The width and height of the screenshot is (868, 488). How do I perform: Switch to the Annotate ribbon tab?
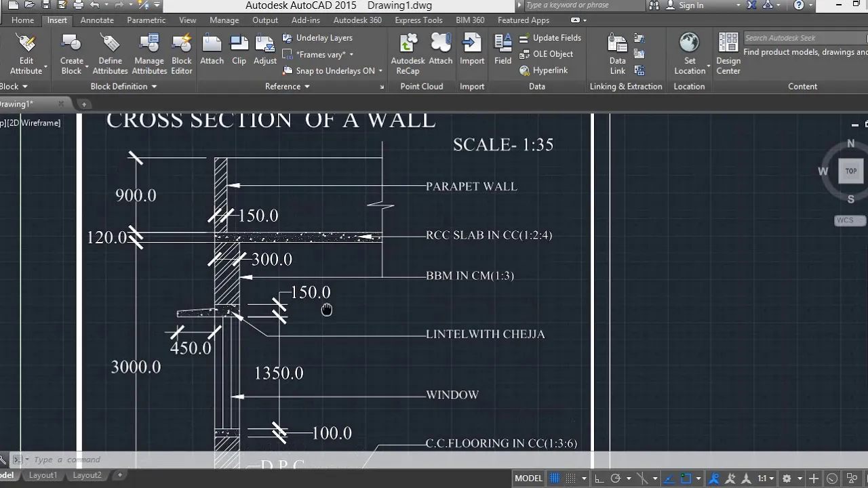coord(97,20)
